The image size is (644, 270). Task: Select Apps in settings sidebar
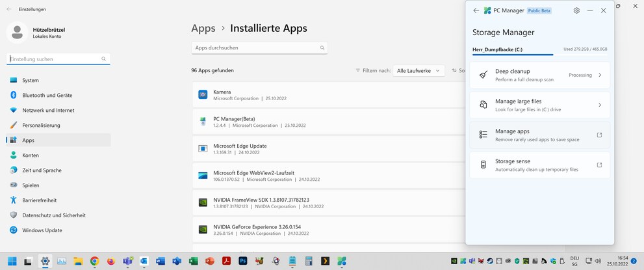(x=58, y=140)
